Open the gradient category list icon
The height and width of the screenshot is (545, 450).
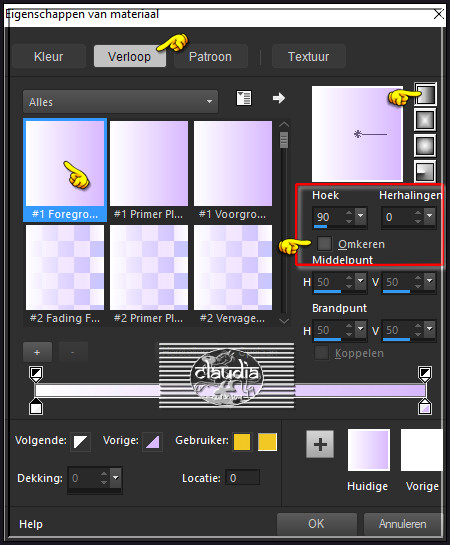[x=244, y=98]
